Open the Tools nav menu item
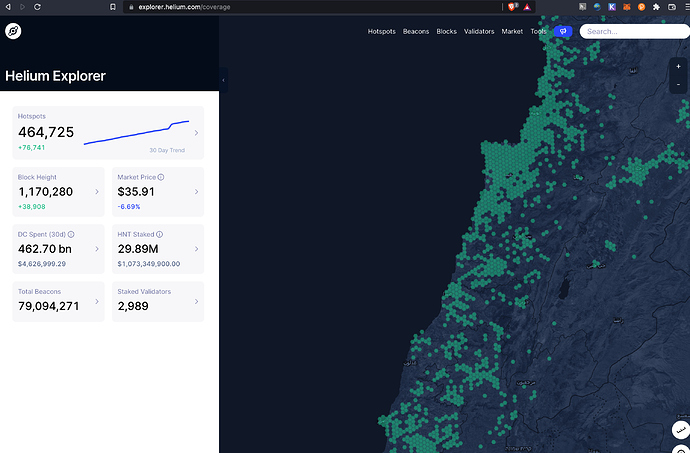Screen dimensions: 690x453 pyautogui.click(x=538, y=31)
